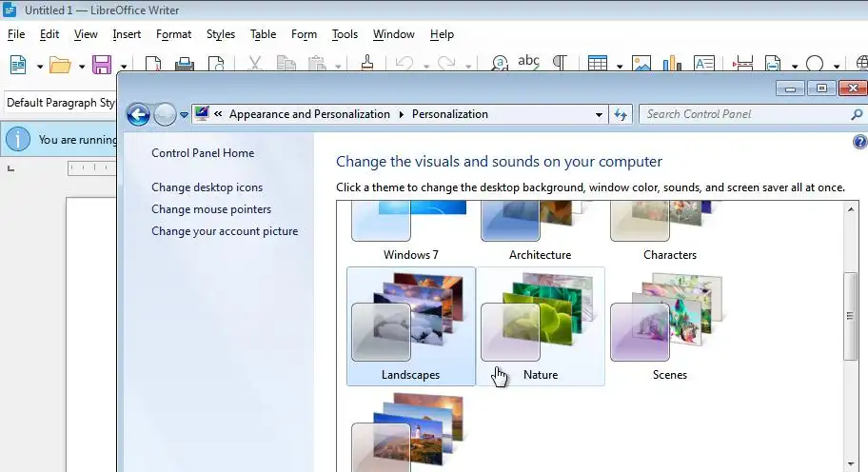This screenshot has width=868, height=472.
Task: Click the Back arrow in Control Panel
Action: click(138, 114)
